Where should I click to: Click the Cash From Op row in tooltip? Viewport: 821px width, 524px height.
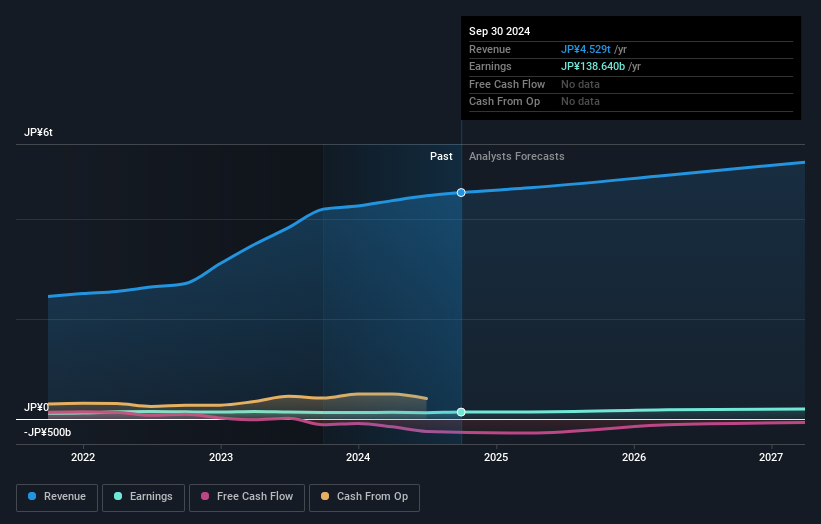(631, 102)
